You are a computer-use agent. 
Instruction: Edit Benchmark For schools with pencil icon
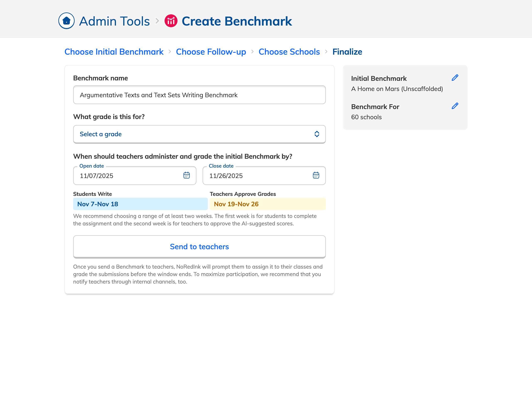[x=455, y=106]
